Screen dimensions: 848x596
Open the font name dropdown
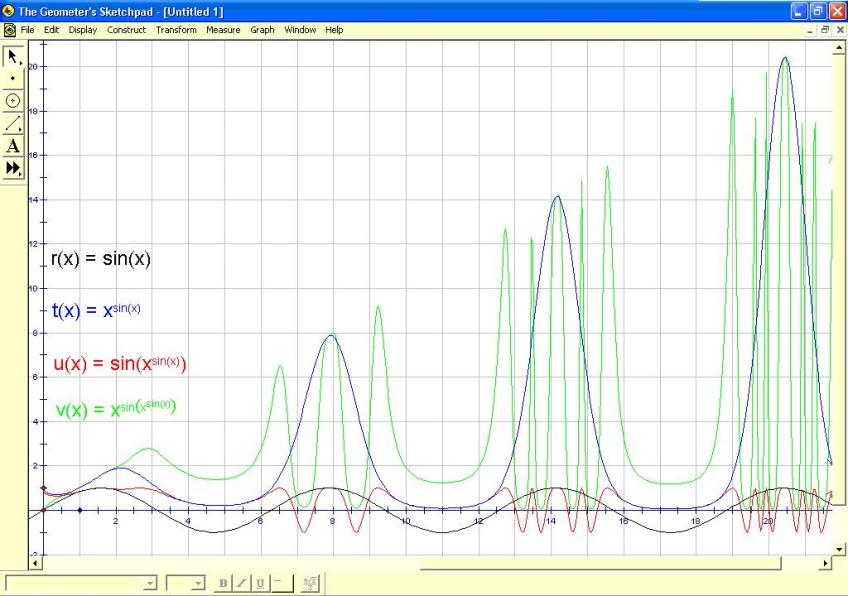click(x=150, y=582)
